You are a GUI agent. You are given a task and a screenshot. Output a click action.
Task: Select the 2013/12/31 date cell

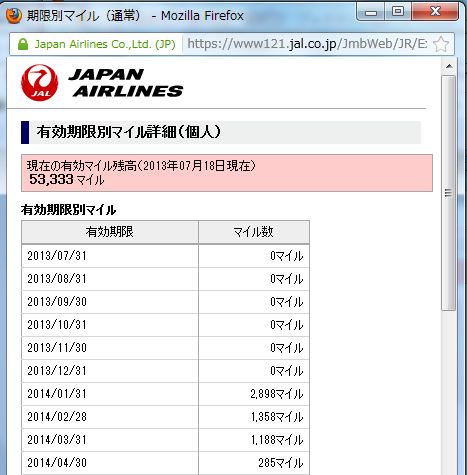pos(110,371)
